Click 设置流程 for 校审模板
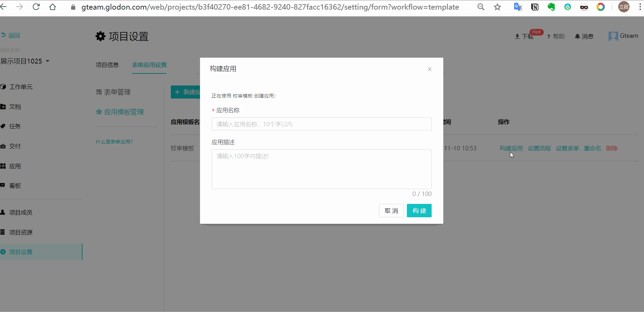 [539, 148]
